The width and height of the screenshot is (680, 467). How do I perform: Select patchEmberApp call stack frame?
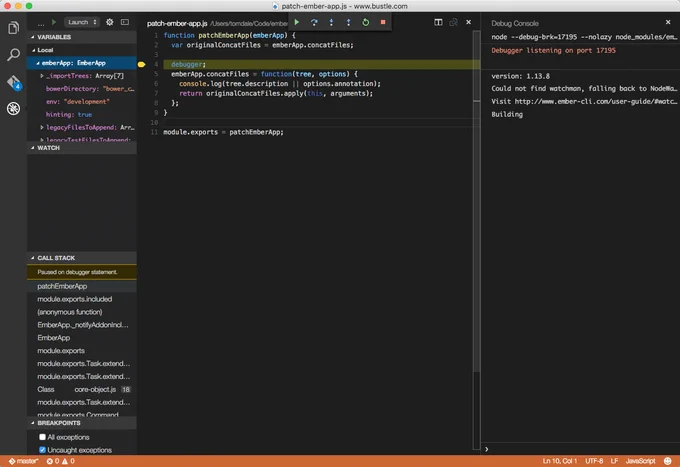[x=82, y=286]
